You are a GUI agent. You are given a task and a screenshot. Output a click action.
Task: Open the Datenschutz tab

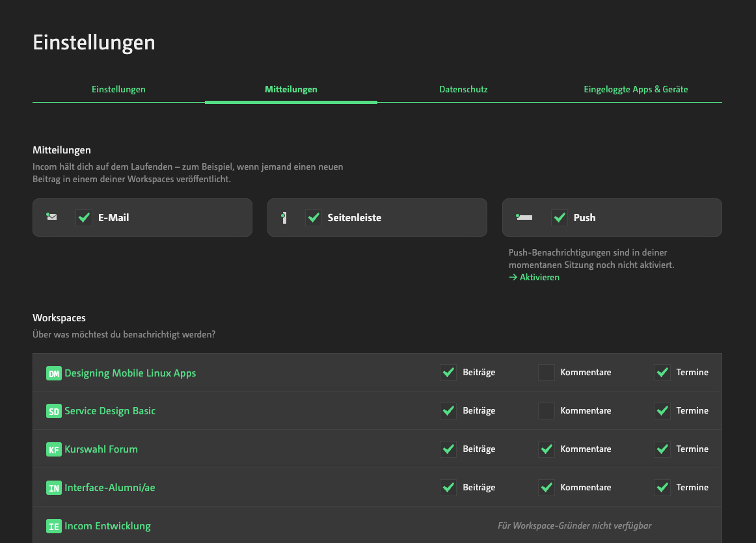click(x=463, y=89)
